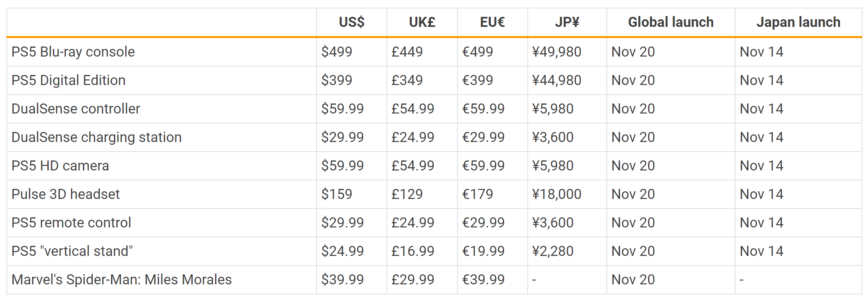Viewport: 868px width, 298px height.
Task: Select the ¥2,280 vertical stand price
Action: coord(567,251)
